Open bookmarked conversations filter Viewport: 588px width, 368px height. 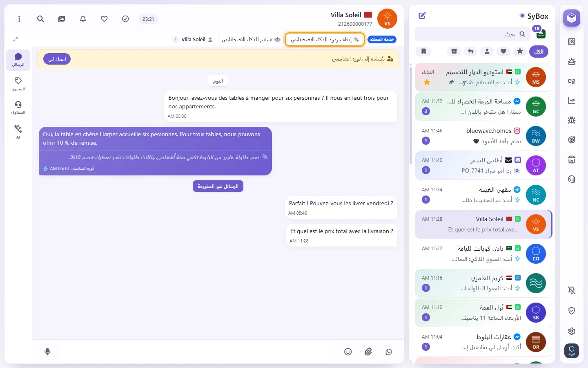[x=424, y=52]
